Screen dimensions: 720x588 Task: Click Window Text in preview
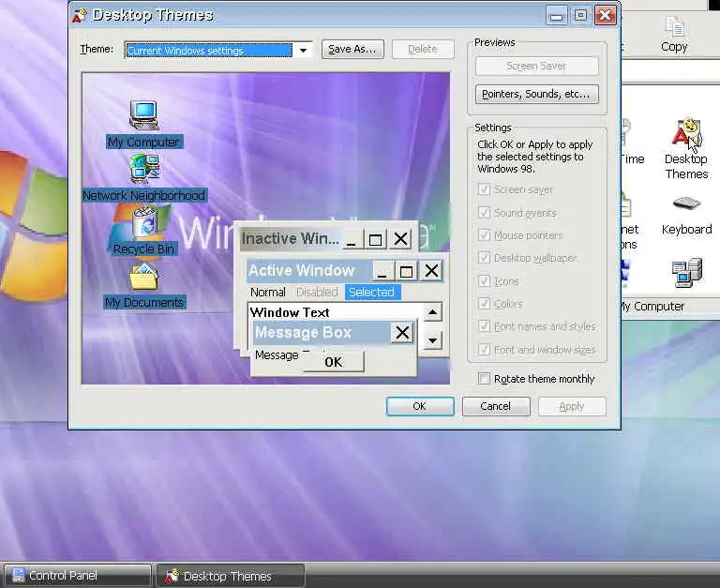290,312
